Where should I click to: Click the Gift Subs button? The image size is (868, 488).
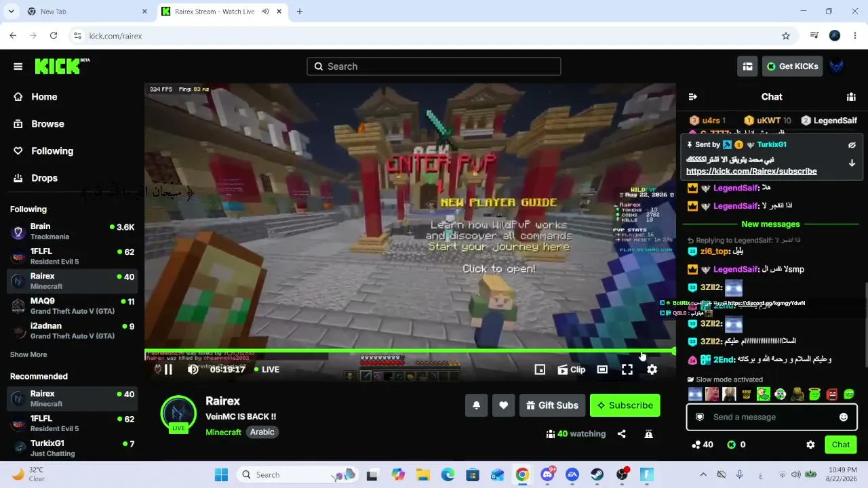pyautogui.click(x=553, y=405)
